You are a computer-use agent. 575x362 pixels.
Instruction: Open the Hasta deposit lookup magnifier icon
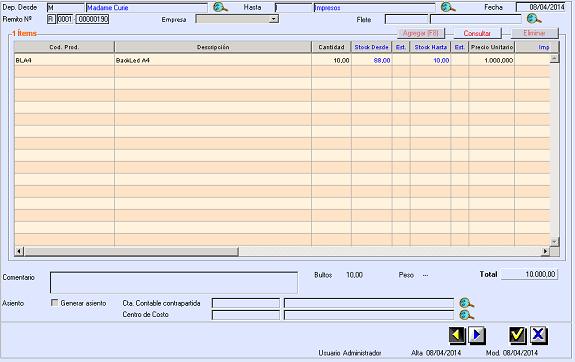coord(448,7)
